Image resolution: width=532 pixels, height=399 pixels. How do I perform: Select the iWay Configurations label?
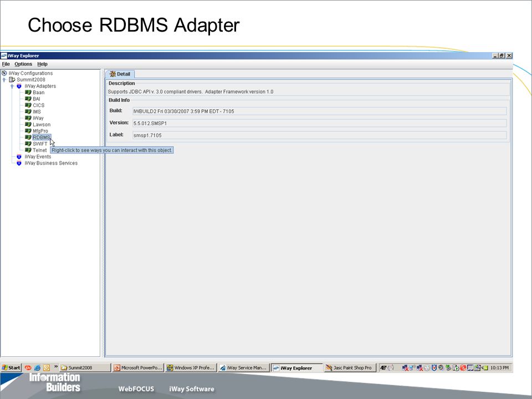30,73
